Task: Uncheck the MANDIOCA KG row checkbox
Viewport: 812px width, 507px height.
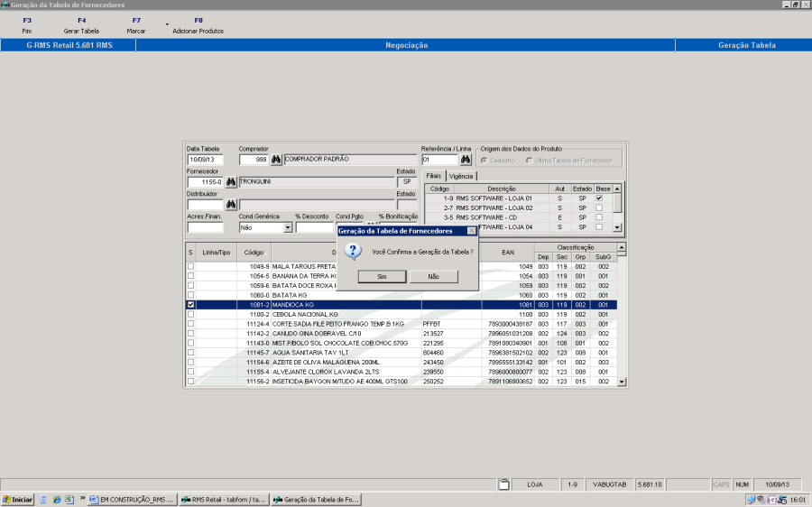Action: click(x=190, y=305)
